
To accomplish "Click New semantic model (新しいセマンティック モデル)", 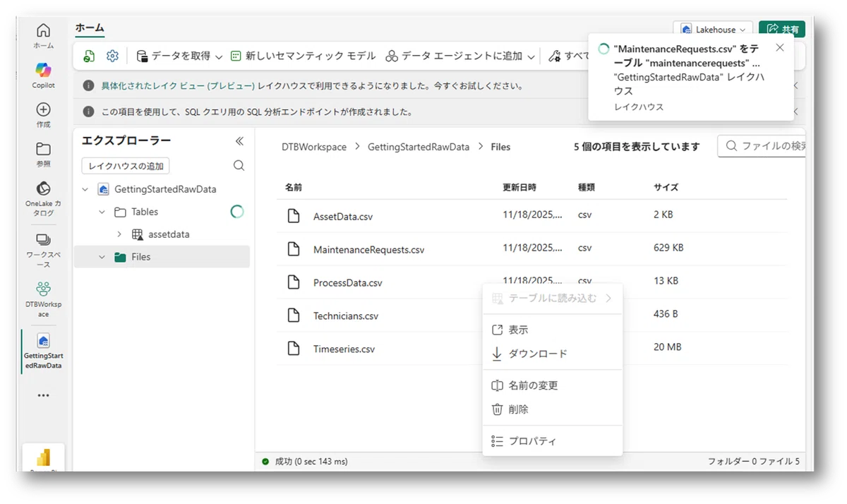I will point(304,56).
